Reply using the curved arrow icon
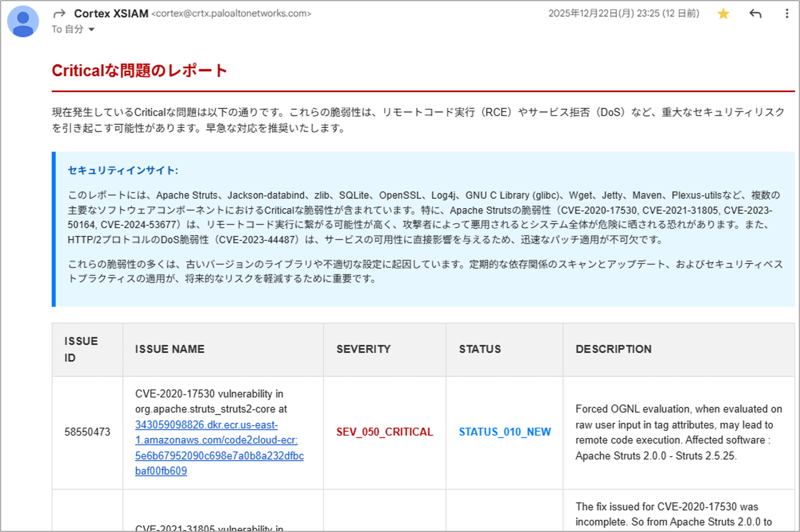The image size is (800, 532). [x=755, y=14]
